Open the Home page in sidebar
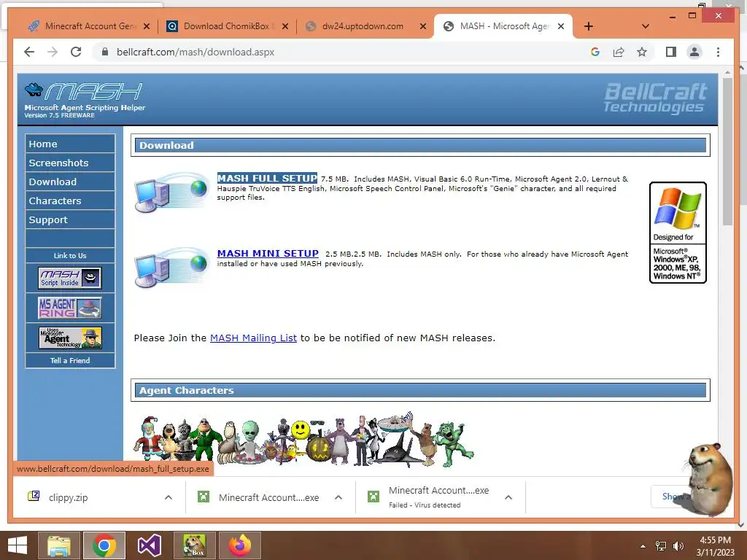The height and width of the screenshot is (560, 747). [70, 144]
